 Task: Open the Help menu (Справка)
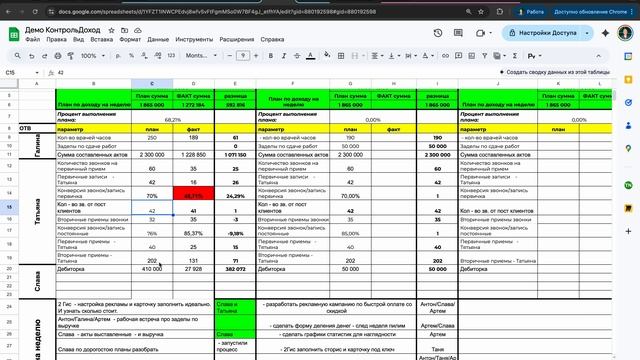[x=272, y=40]
